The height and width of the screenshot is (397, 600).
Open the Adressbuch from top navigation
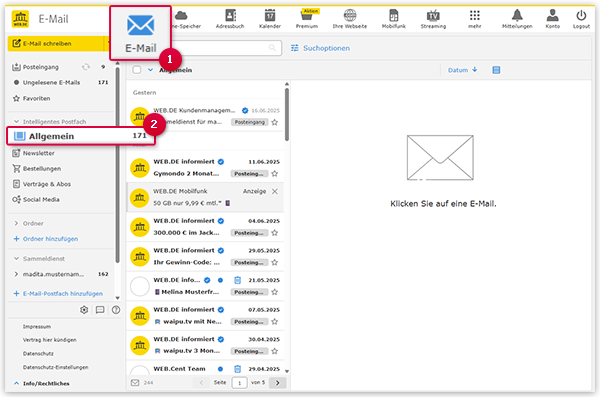point(230,19)
